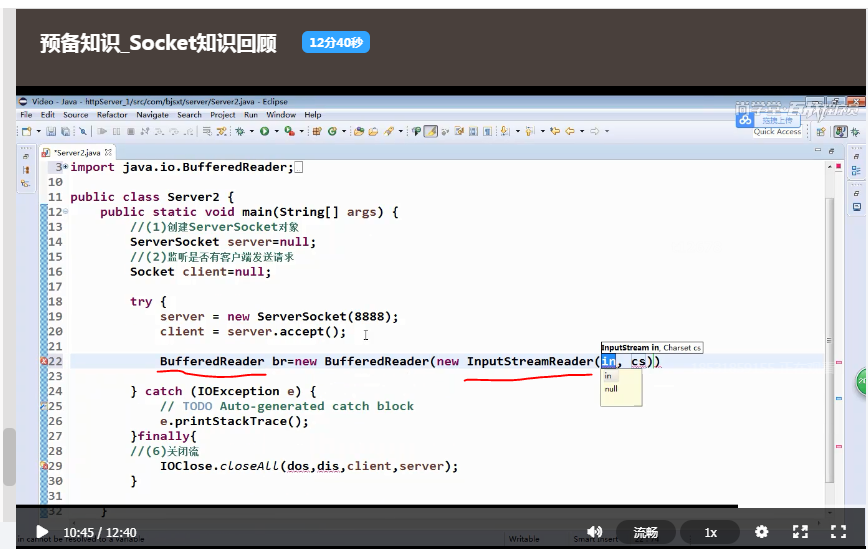The height and width of the screenshot is (549, 868).
Task: Expand the Back history dropdown arrow
Action: pyautogui.click(x=582, y=131)
